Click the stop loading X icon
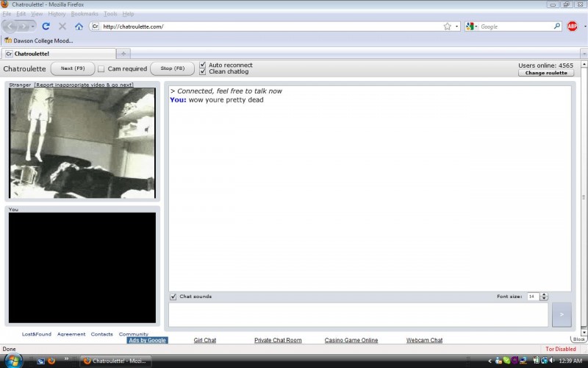This screenshot has width=588, height=368. pos(62,26)
